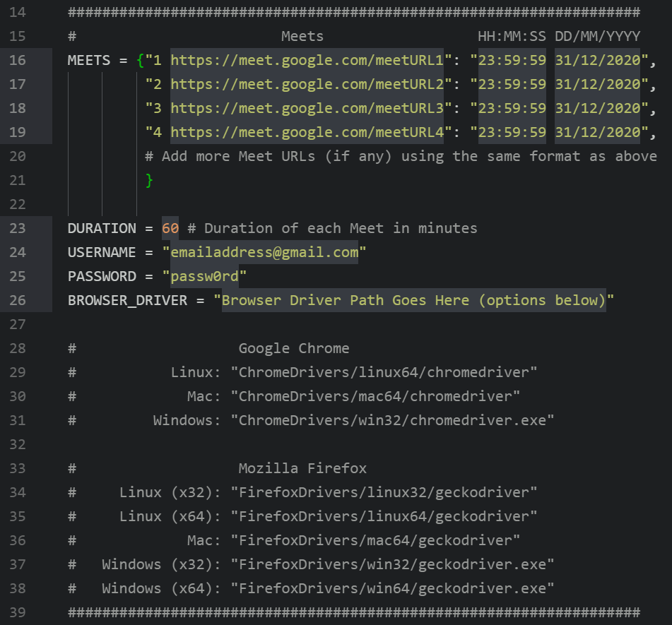
Task: Click line number 16 in the gutter
Action: (x=18, y=61)
